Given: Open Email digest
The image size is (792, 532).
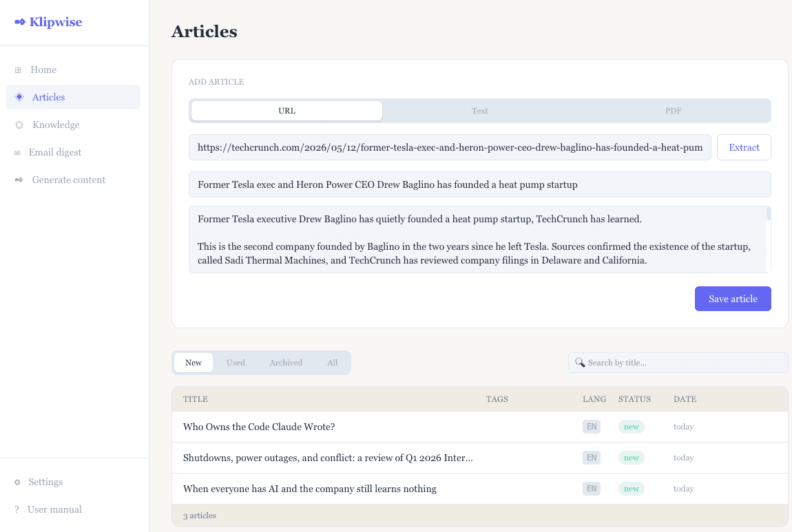Looking at the screenshot, I should tap(73, 152).
